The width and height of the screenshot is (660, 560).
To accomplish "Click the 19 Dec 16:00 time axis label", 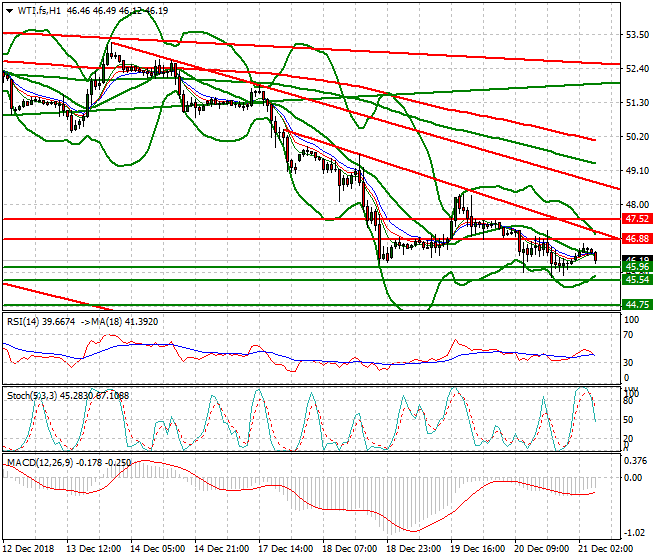I will tap(477, 549).
